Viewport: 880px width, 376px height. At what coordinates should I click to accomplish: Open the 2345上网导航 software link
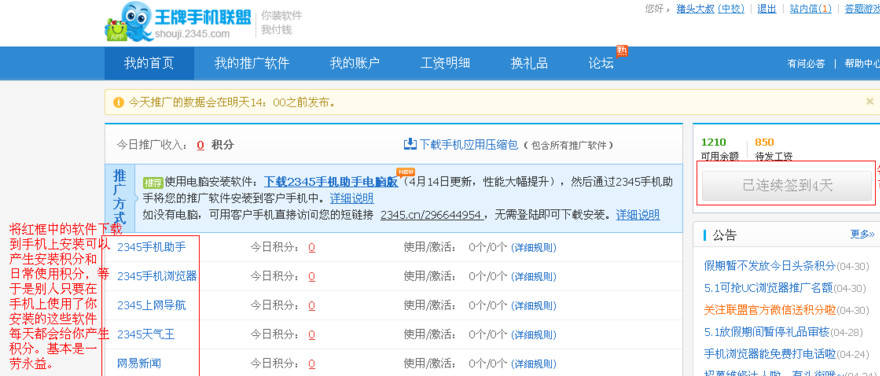pyautogui.click(x=151, y=305)
